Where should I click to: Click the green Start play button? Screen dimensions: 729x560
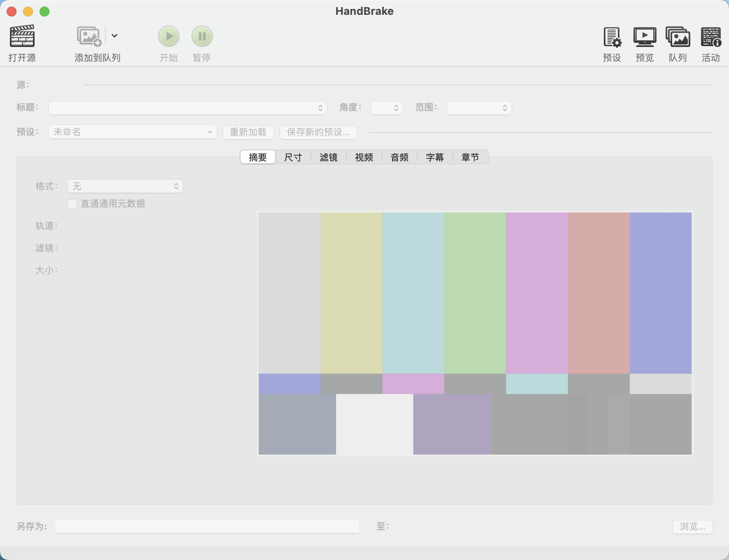(x=169, y=36)
